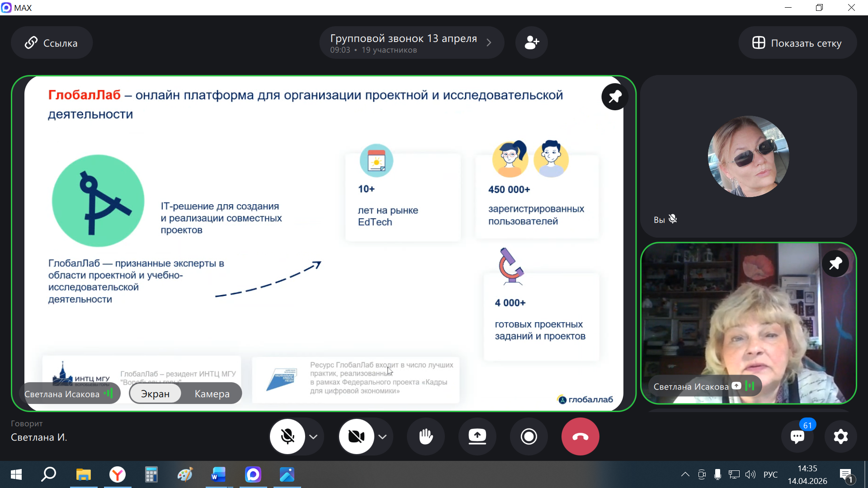Click the Групповой звонок 13 апреля title

click(404, 38)
